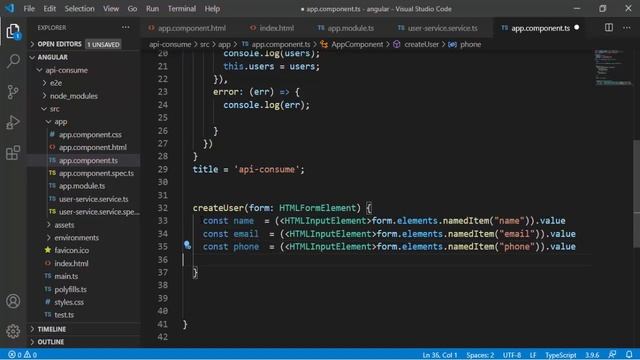The height and width of the screenshot is (360, 640).
Task: Switch to index.html tab
Action: click(x=272, y=28)
